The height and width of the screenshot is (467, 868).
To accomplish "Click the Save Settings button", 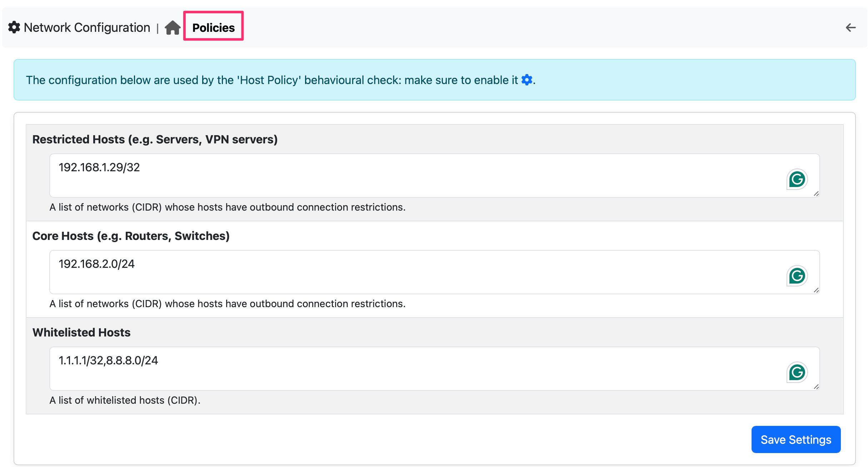I will coord(796,439).
